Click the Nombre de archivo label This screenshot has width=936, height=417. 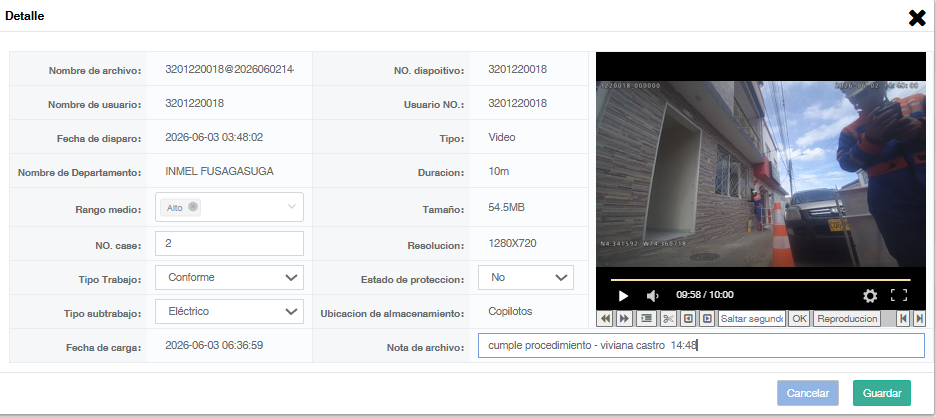coord(95,71)
